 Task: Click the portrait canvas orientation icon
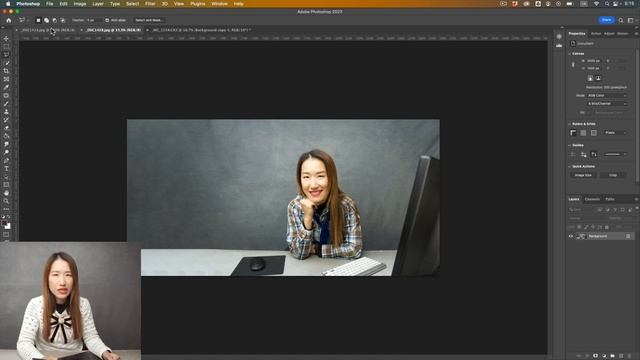coord(590,78)
